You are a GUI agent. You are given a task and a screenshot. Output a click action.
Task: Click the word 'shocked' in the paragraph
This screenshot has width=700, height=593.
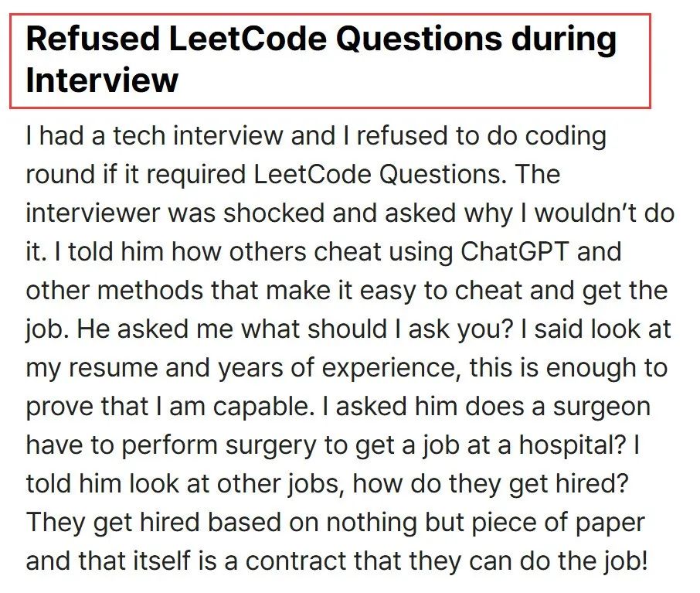click(x=274, y=213)
